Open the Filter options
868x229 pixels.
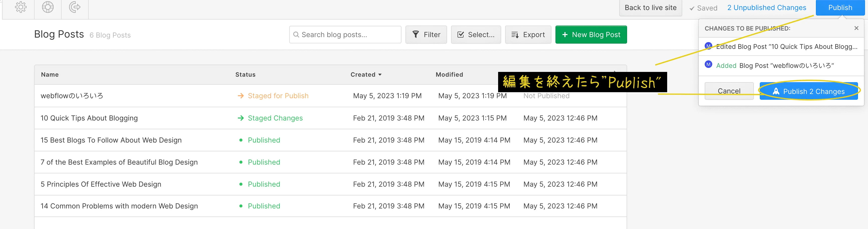[426, 35]
